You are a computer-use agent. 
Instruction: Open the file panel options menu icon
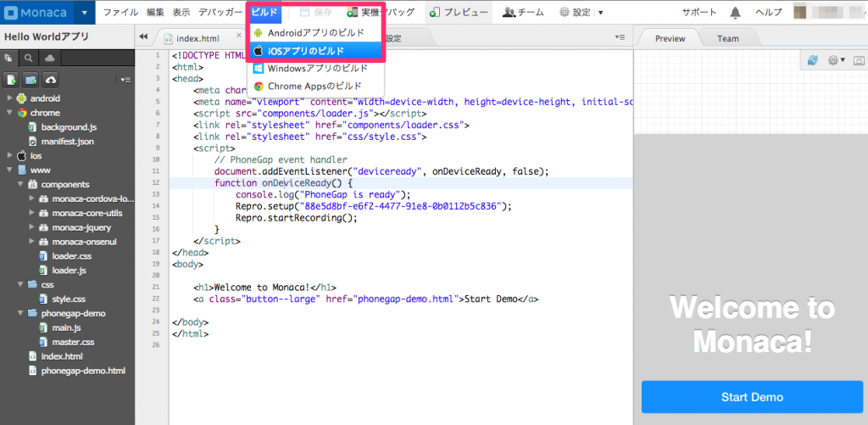point(124,81)
